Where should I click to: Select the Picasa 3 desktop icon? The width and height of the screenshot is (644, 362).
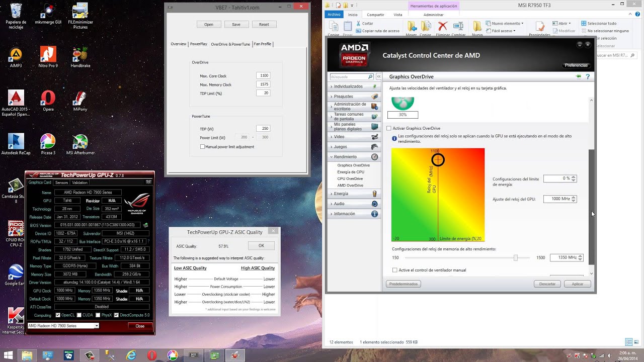pyautogui.click(x=48, y=145)
